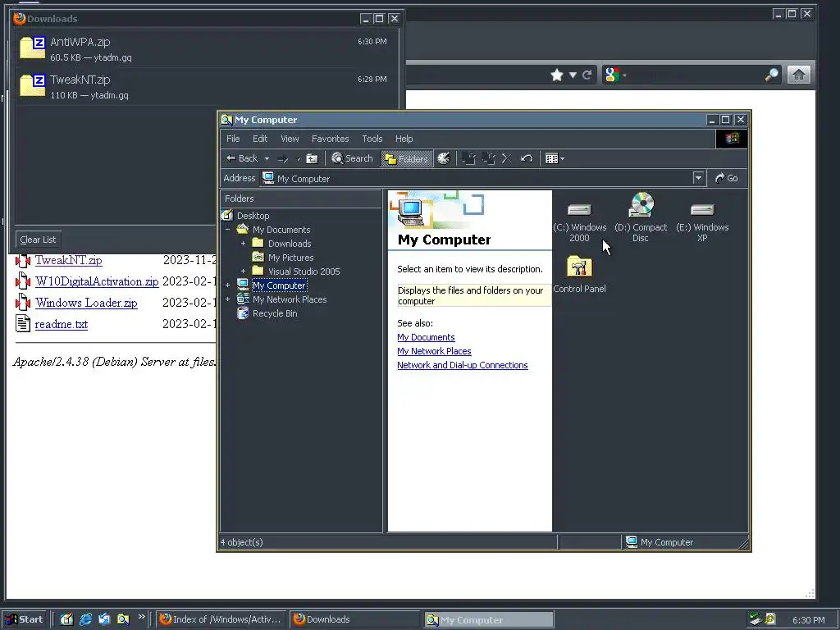This screenshot has height=630, width=840.
Task: Open the Google search engine dropdown
Action: (x=615, y=75)
